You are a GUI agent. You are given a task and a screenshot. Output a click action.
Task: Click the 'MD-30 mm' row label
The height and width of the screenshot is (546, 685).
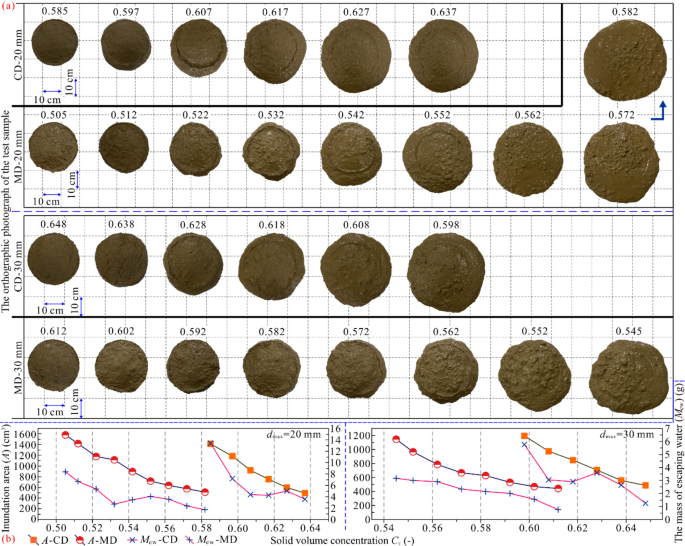coord(18,369)
